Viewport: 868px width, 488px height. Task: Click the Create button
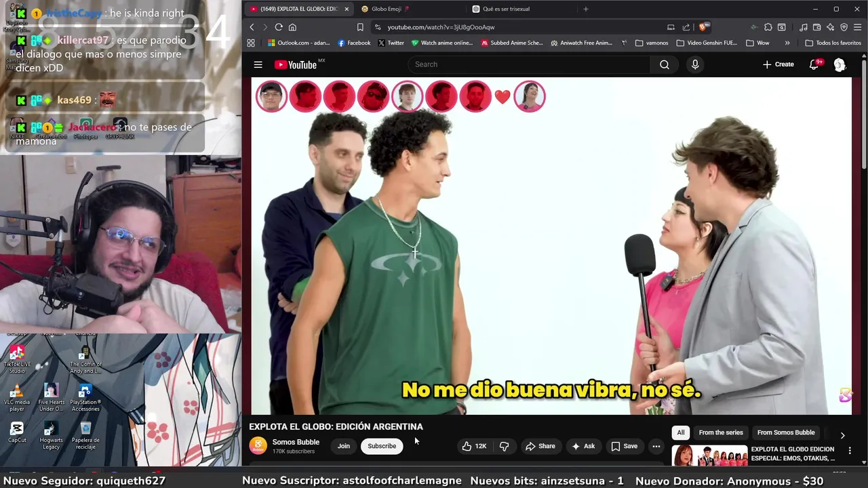coord(778,64)
